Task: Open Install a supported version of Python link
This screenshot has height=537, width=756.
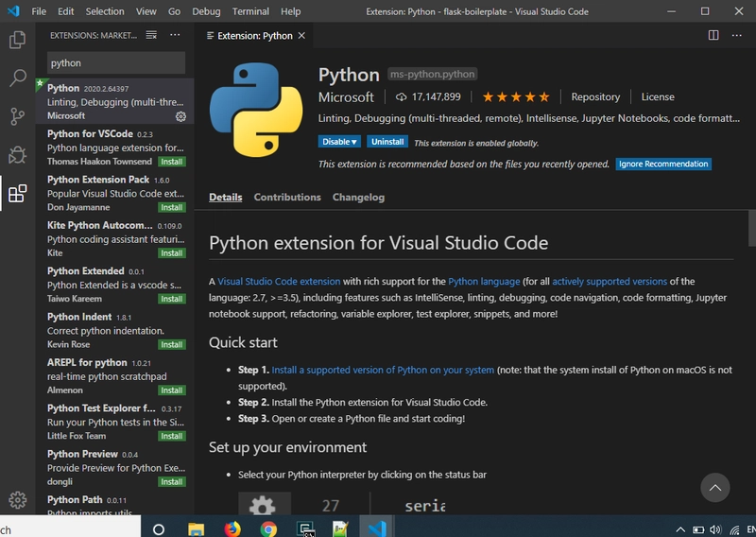Action: pyautogui.click(x=383, y=370)
